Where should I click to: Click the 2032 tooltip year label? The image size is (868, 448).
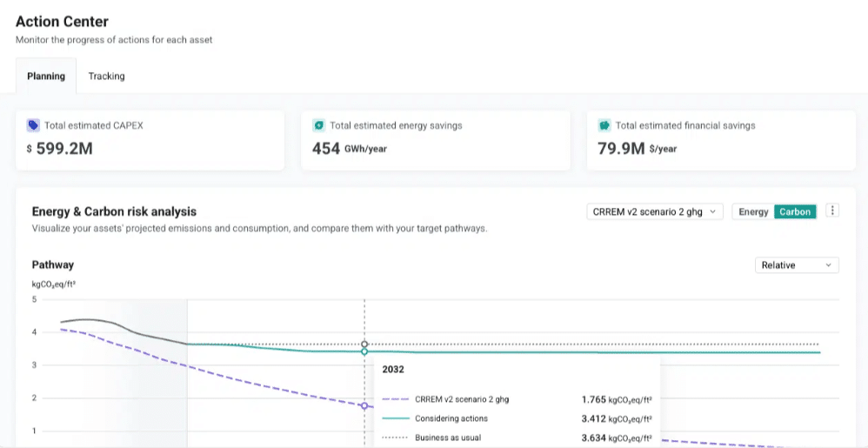point(393,370)
